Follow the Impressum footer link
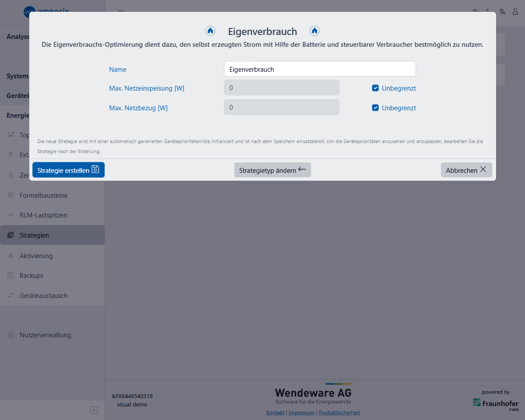 pyautogui.click(x=301, y=413)
